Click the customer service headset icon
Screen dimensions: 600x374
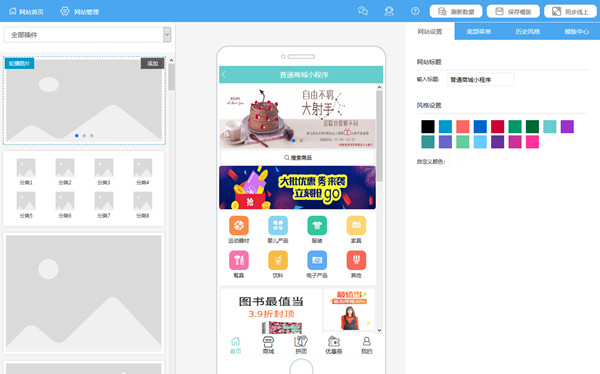[x=389, y=11]
